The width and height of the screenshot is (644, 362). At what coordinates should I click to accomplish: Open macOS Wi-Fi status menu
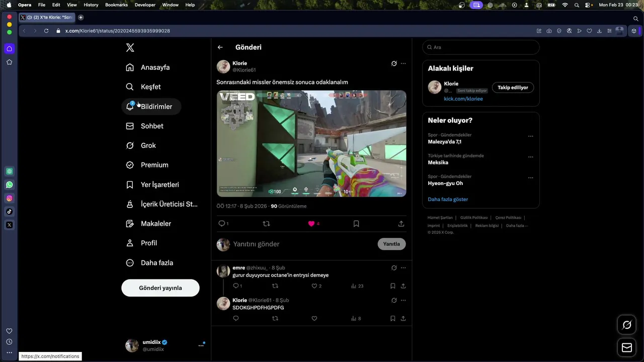[565, 5]
